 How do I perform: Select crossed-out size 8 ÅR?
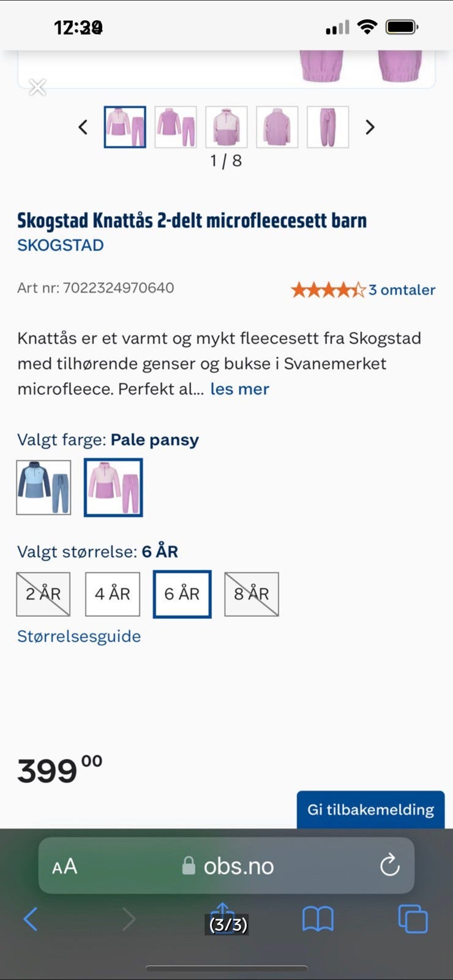(x=252, y=594)
